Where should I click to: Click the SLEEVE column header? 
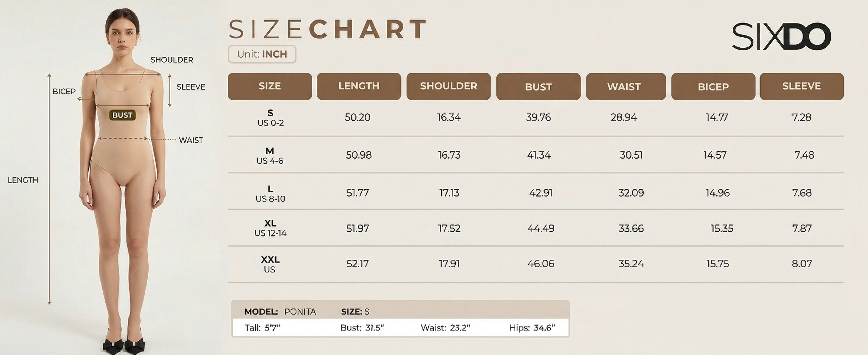point(801,86)
